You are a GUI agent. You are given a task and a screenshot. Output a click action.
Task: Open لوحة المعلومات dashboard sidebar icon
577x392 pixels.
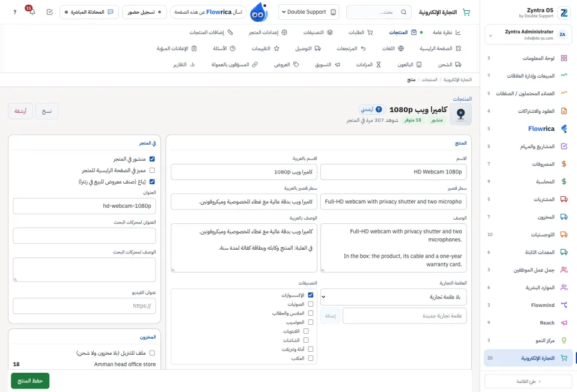(564, 58)
